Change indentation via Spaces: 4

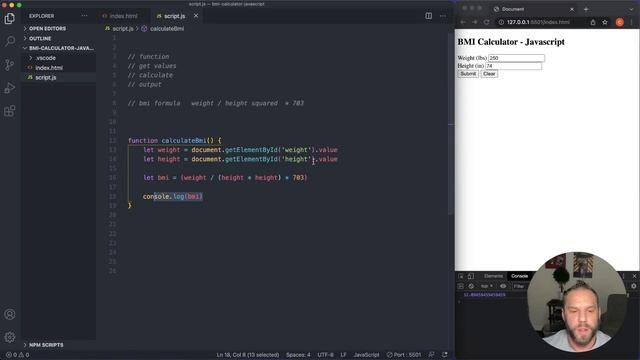pyautogui.click(x=298, y=355)
